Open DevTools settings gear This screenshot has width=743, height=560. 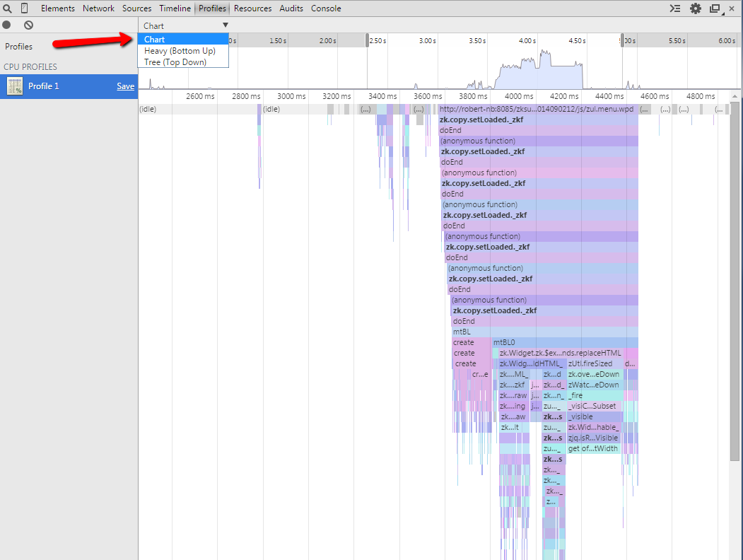696,8
